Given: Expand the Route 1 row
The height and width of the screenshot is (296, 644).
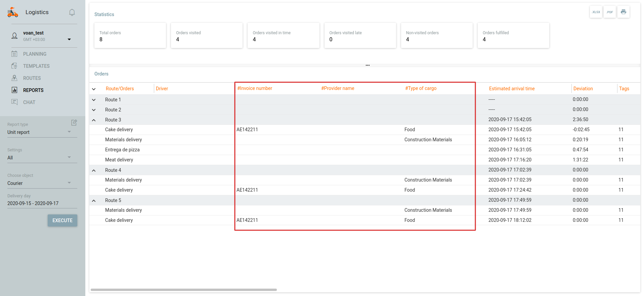Looking at the screenshot, I should (94, 100).
